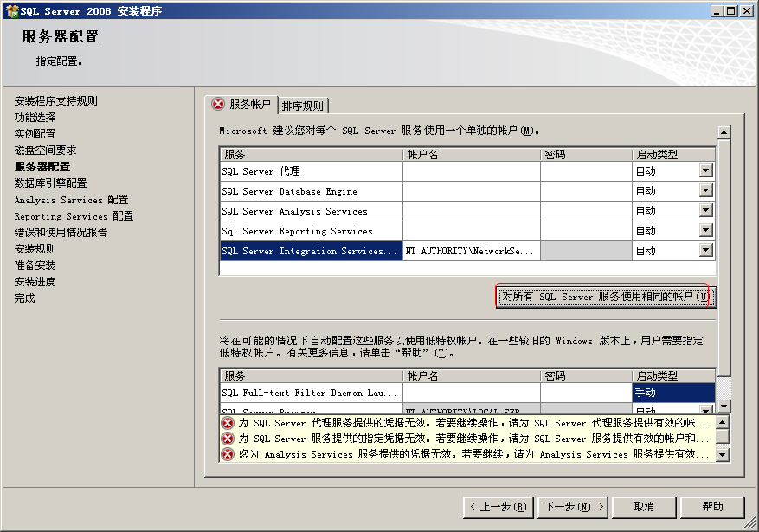Select the SQL Server Analysis Services service name

click(x=312, y=211)
